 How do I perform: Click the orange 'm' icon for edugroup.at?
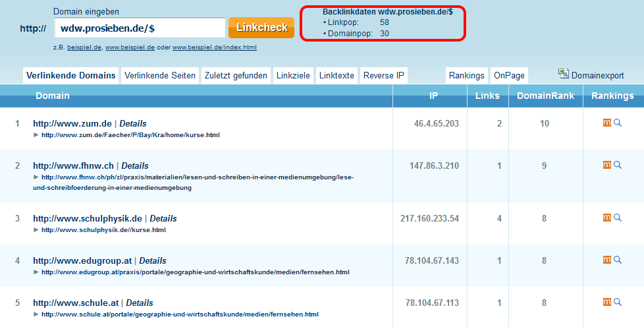[606, 260]
